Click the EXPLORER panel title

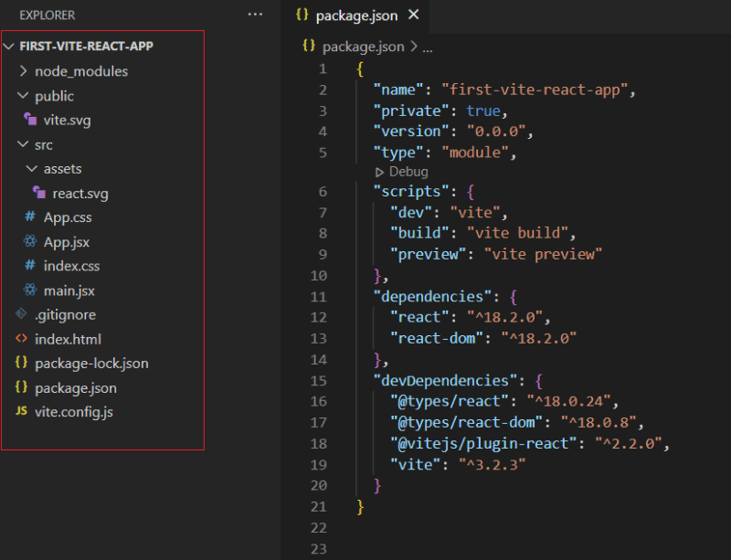click(48, 16)
